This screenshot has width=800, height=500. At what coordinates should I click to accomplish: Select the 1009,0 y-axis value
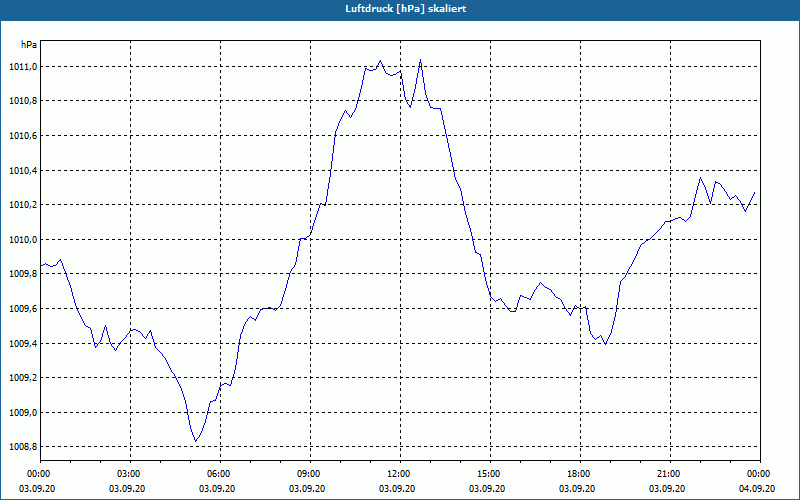tap(23, 412)
